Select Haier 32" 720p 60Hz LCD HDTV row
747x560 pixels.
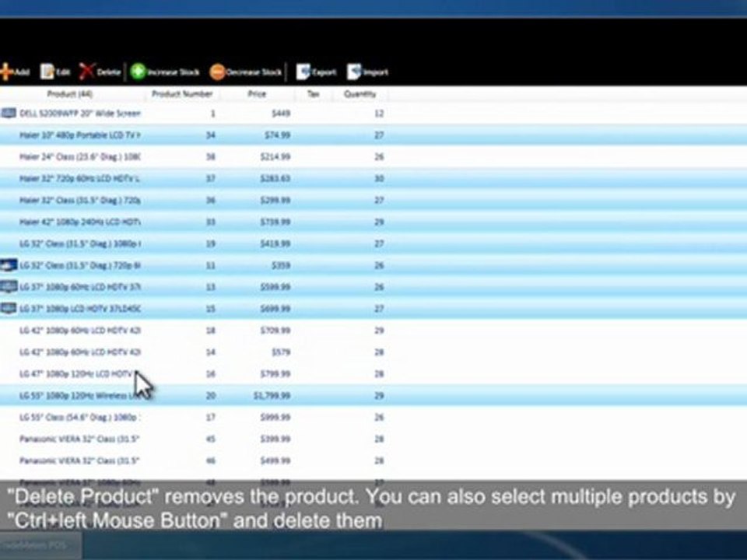point(373,179)
